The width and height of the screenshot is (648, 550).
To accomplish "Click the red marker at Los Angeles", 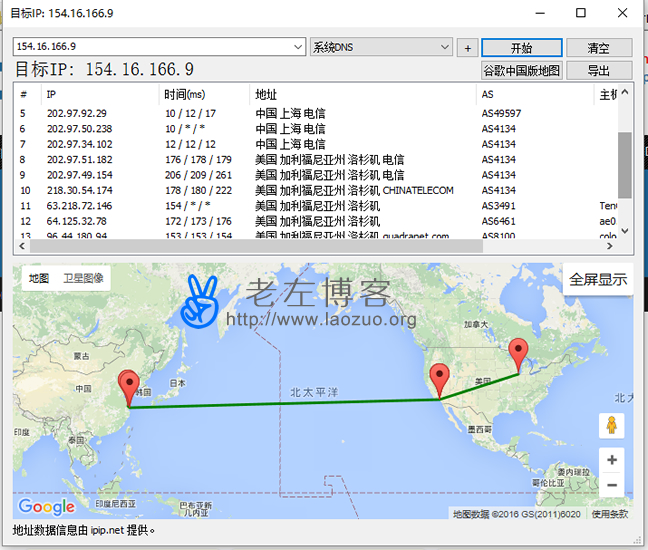I will tap(439, 380).
